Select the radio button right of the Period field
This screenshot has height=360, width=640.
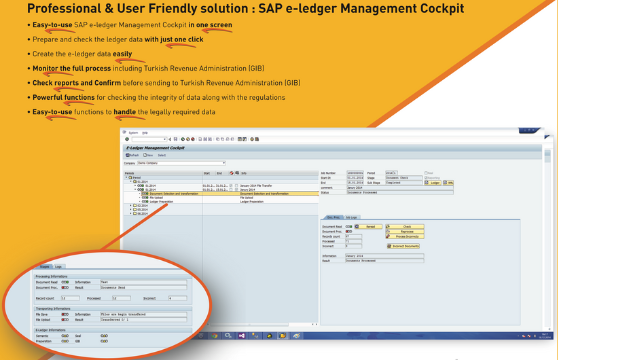pyautogui.click(x=426, y=173)
